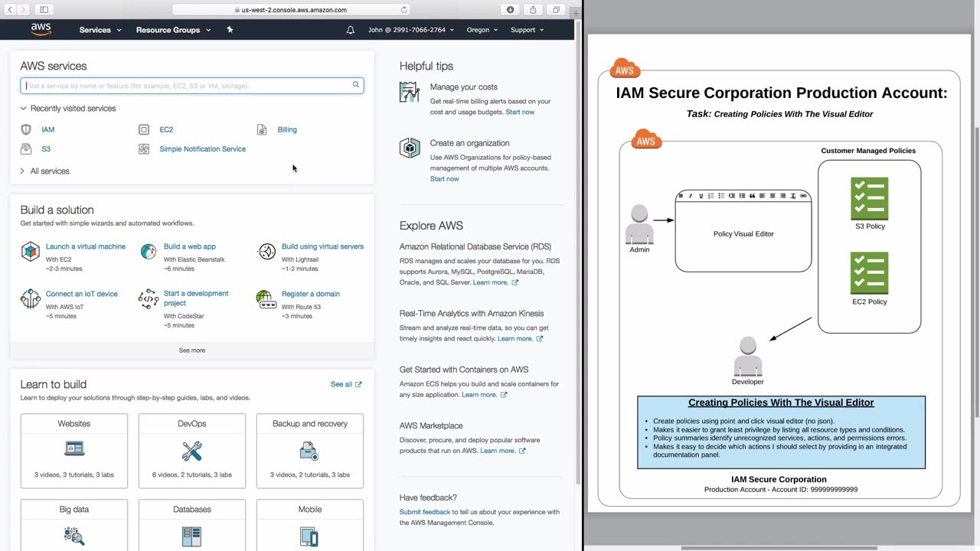The width and height of the screenshot is (980, 551).
Task: Click the Start a development project link
Action: pos(196,298)
